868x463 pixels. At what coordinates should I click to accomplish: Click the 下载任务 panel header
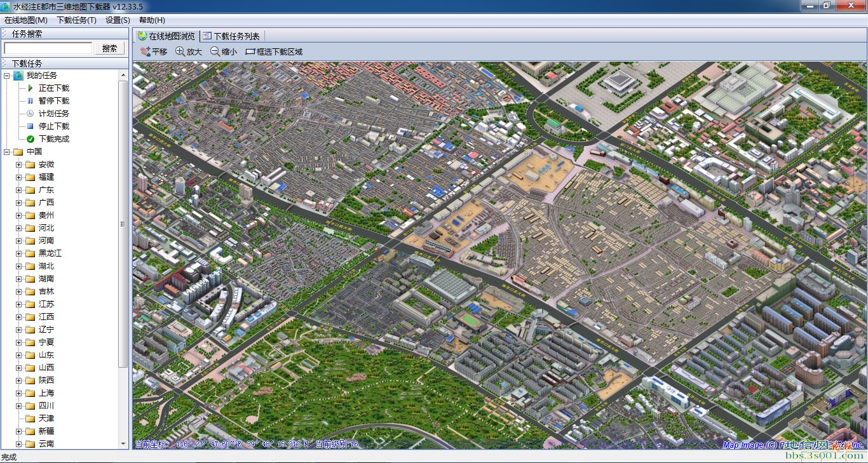tap(65, 64)
